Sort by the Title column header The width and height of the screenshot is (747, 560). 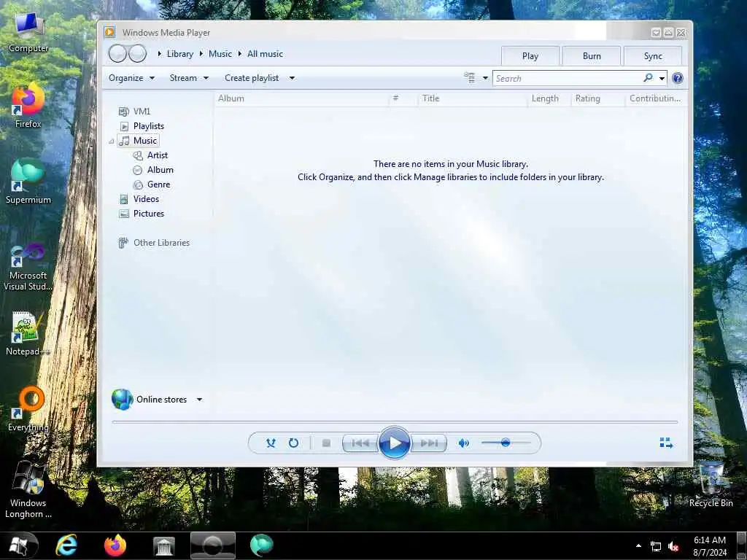click(x=473, y=98)
